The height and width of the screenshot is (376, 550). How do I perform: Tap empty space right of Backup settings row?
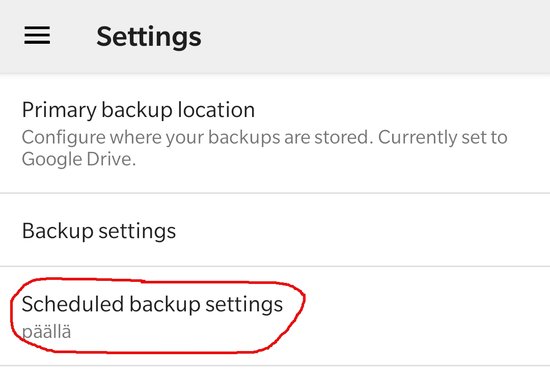coord(361,230)
